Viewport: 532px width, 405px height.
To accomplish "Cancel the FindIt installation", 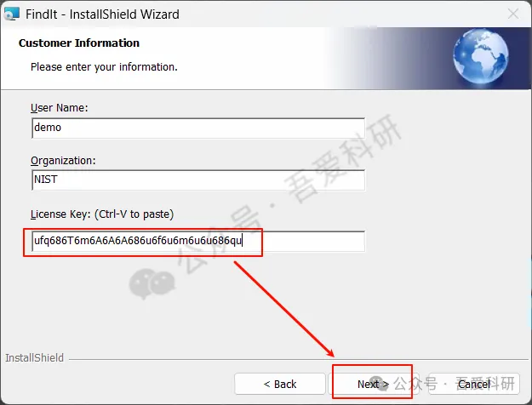I will [x=473, y=384].
